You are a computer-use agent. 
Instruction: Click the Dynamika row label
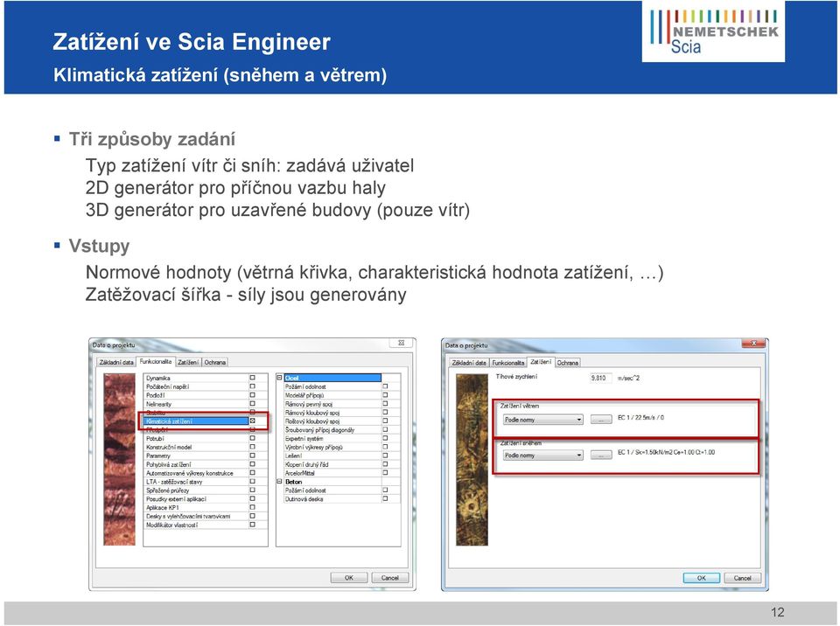tap(158, 378)
